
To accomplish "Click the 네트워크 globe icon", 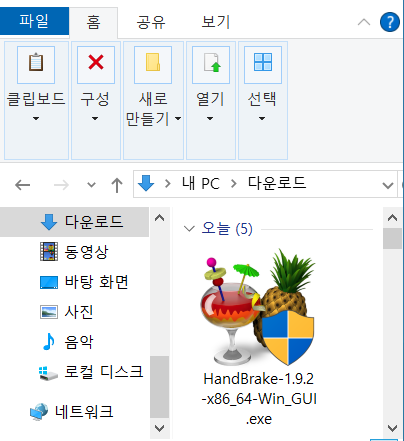I will [x=39, y=412].
